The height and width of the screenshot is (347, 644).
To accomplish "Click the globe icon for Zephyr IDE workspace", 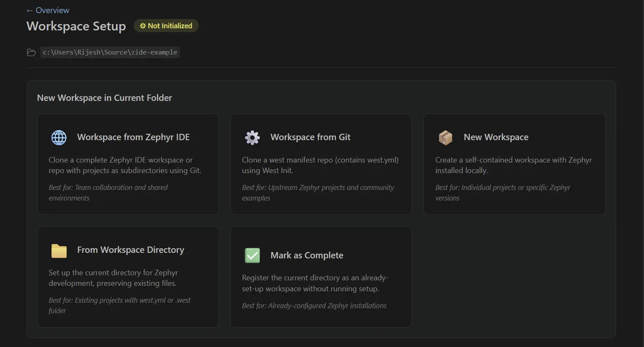I will point(59,138).
